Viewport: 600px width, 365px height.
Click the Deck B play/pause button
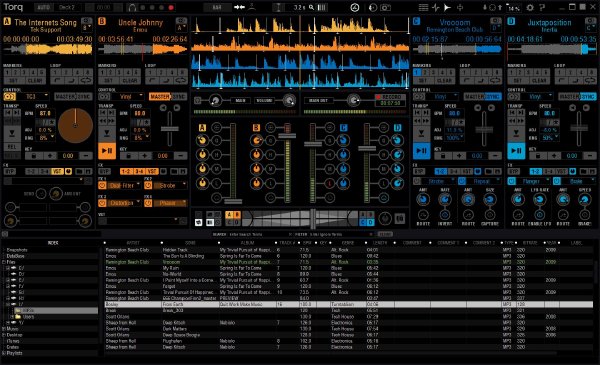(x=107, y=151)
